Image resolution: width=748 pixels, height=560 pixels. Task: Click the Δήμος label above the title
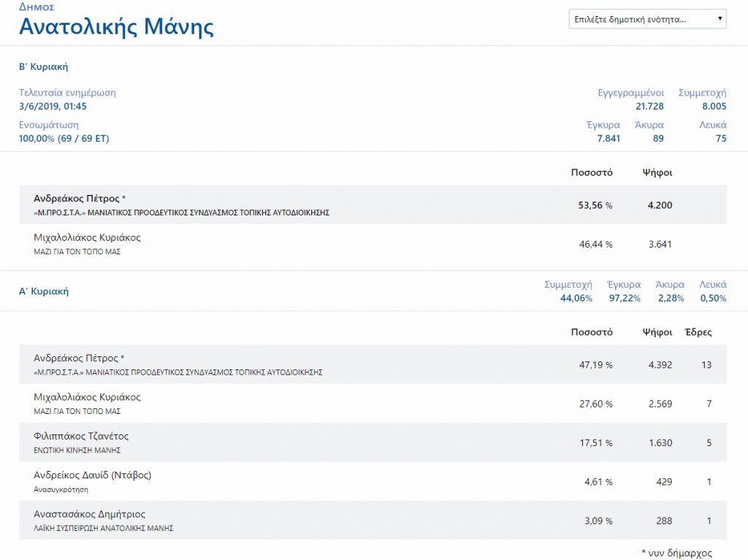tap(37, 7)
